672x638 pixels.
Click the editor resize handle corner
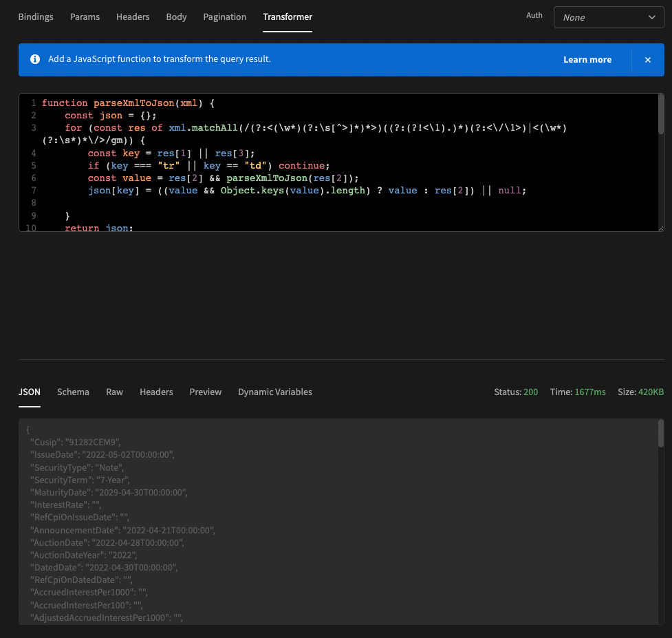(x=661, y=228)
